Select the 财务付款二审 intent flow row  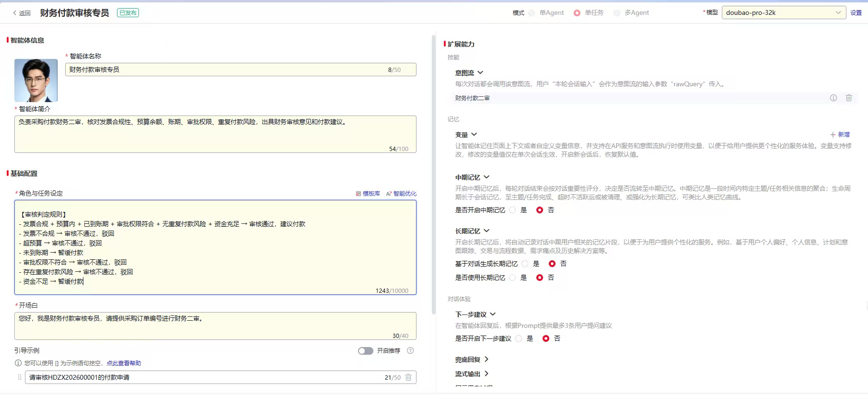pos(654,98)
